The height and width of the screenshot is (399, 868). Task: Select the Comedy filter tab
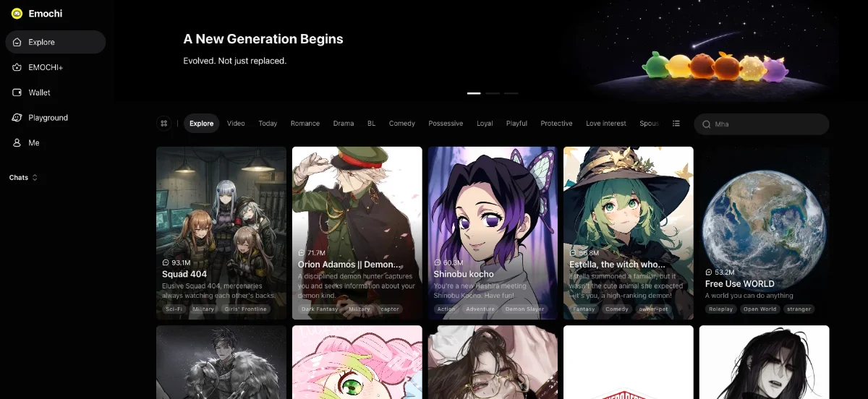pos(402,124)
